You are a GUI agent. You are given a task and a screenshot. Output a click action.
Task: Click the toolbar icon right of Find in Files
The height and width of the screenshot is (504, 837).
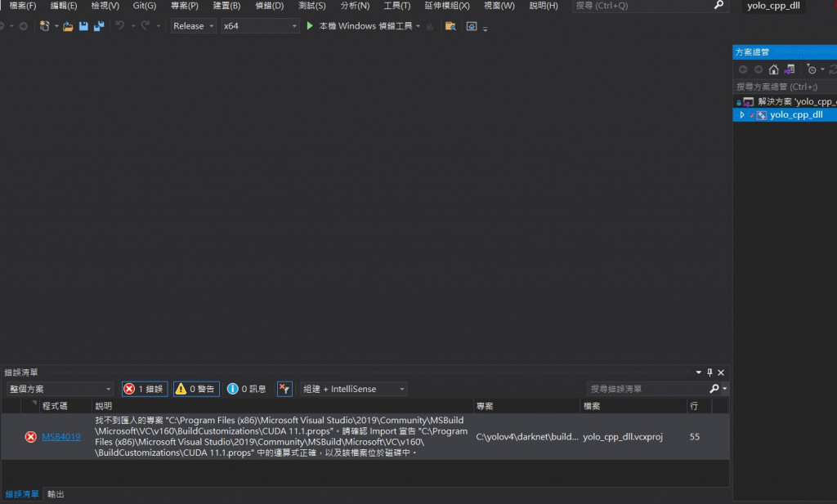[x=472, y=26]
